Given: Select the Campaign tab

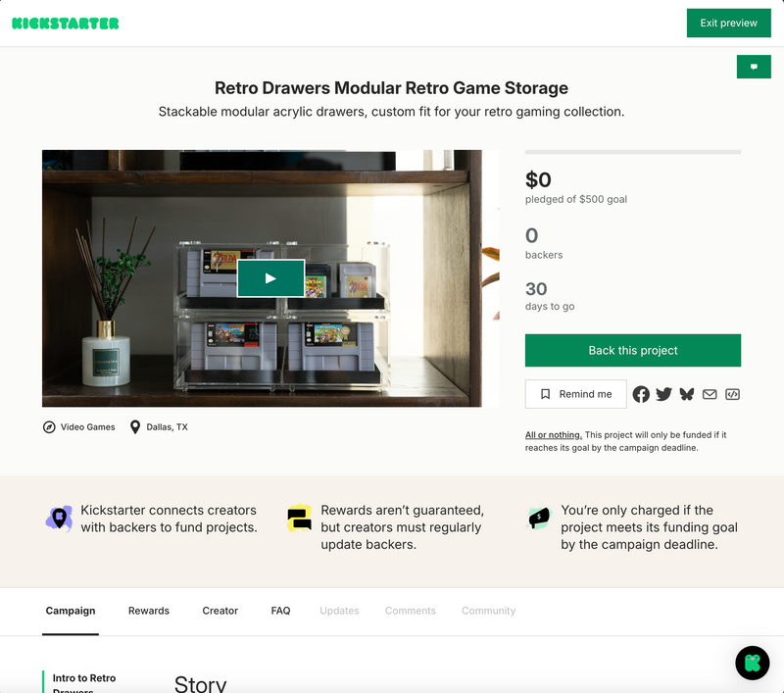Looking at the screenshot, I should [71, 611].
